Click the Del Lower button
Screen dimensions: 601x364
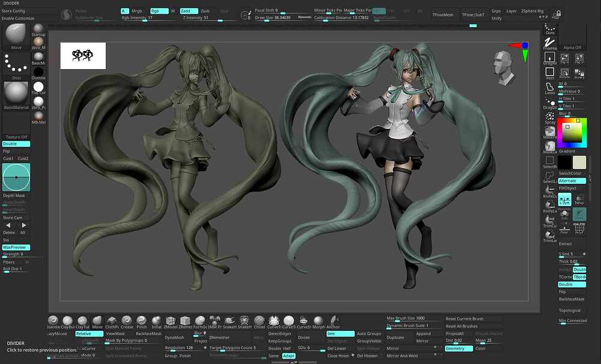click(x=337, y=348)
